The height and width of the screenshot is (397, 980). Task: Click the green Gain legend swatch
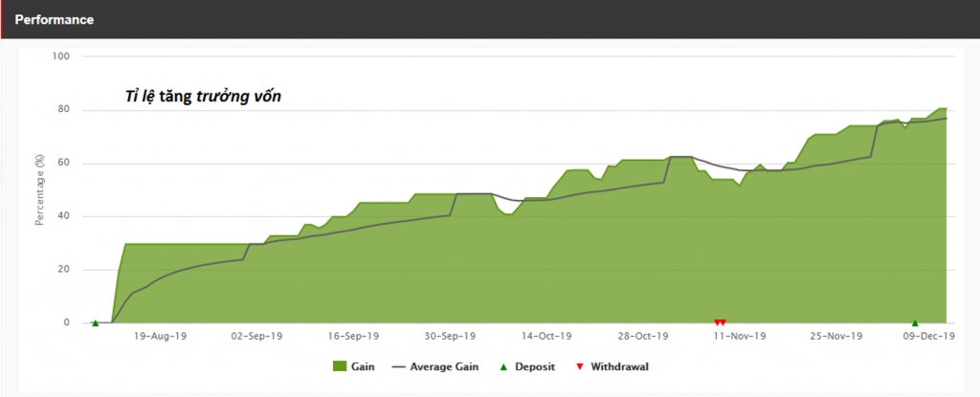click(339, 366)
